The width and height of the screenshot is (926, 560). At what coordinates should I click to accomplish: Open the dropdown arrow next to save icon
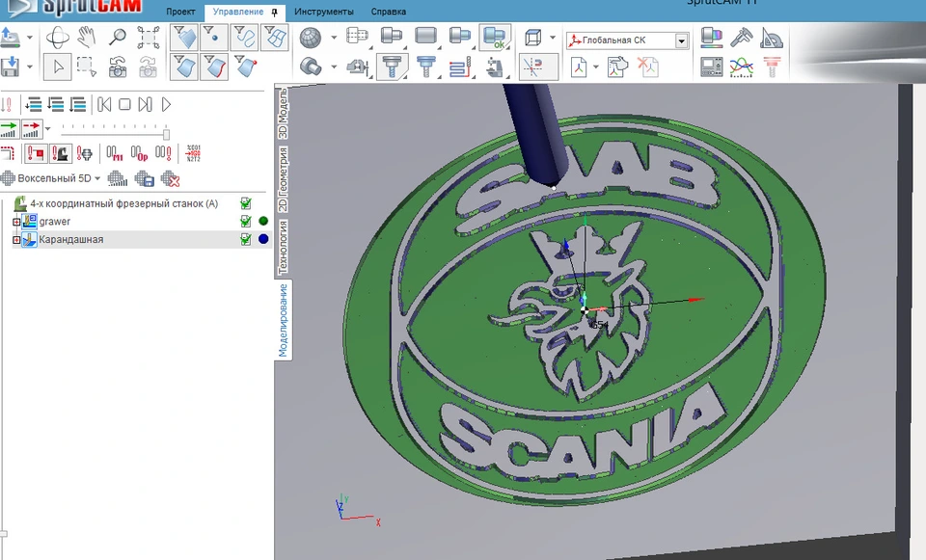(x=30, y=67)
